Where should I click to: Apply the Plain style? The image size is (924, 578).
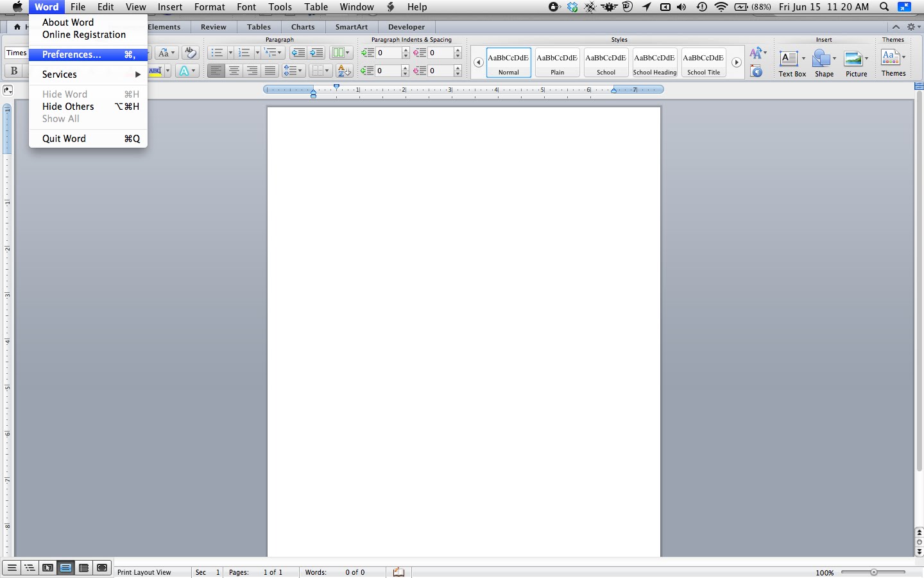tap(558, 62)
